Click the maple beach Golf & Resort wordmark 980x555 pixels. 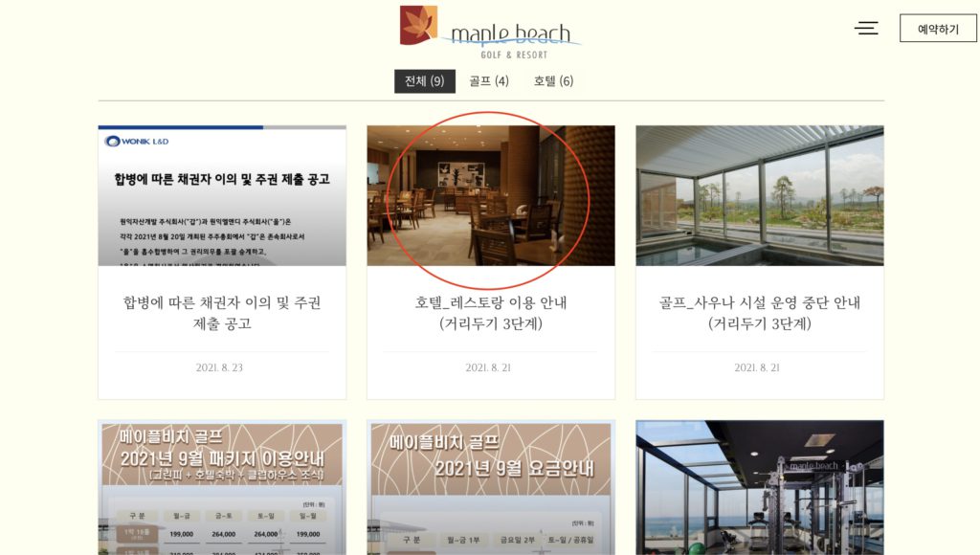click(x=511, y=41)
